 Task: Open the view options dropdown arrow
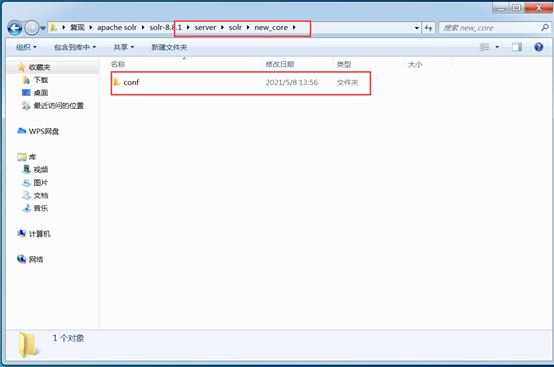pos(497,47)
